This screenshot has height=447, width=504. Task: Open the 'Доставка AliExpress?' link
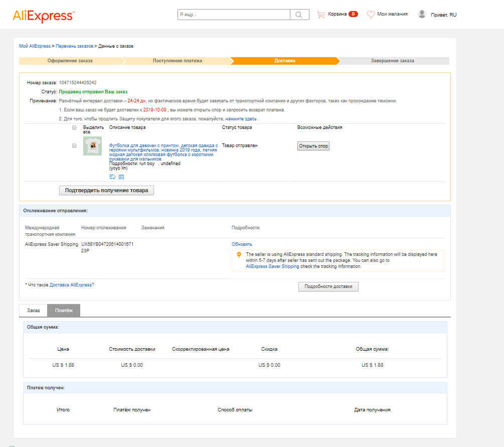coord(72,285)
